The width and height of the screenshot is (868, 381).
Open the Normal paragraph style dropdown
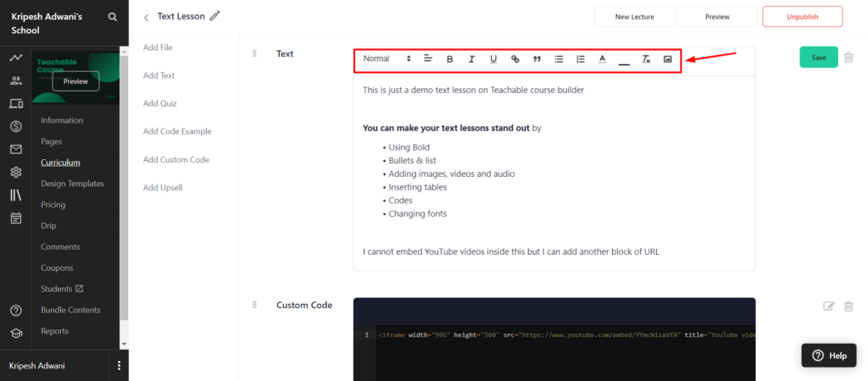tap(387, 58)
